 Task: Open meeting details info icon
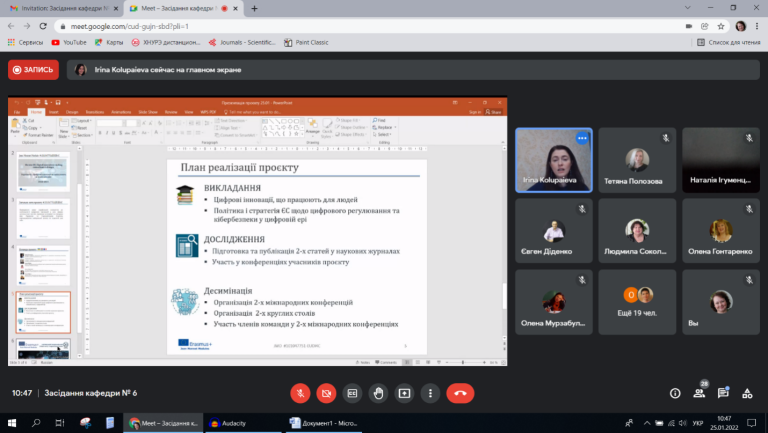(x=675, y=393)
